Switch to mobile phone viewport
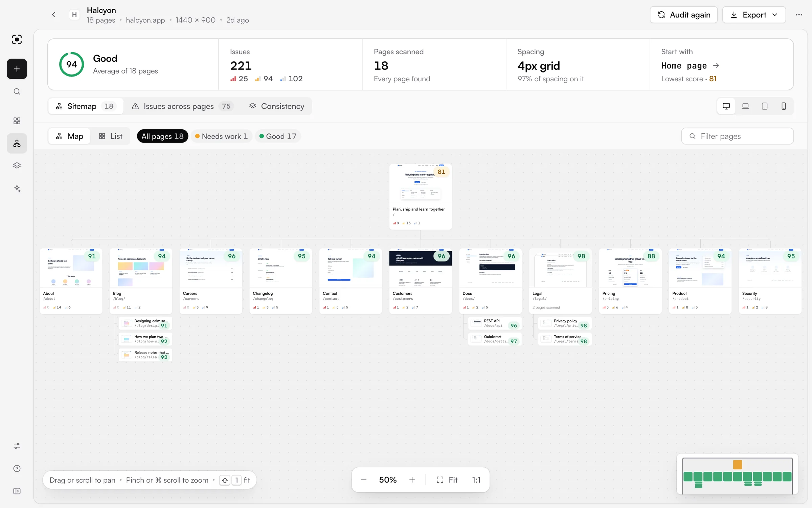The image size is (812, 508). point(784,106)
